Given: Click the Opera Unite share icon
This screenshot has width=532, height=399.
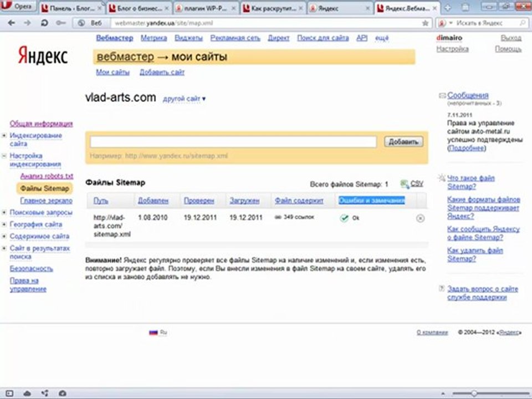Looking at the screenshot, I should (45, 393).
